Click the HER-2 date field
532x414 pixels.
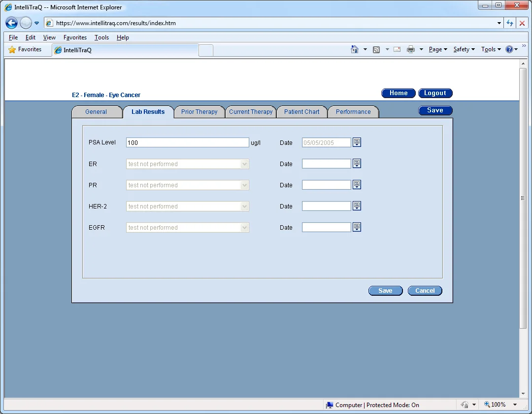point(327,206)
